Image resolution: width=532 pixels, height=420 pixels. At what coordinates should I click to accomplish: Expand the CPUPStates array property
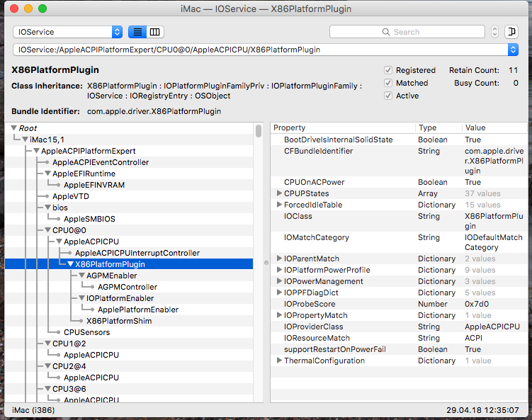tap(279, 193)
